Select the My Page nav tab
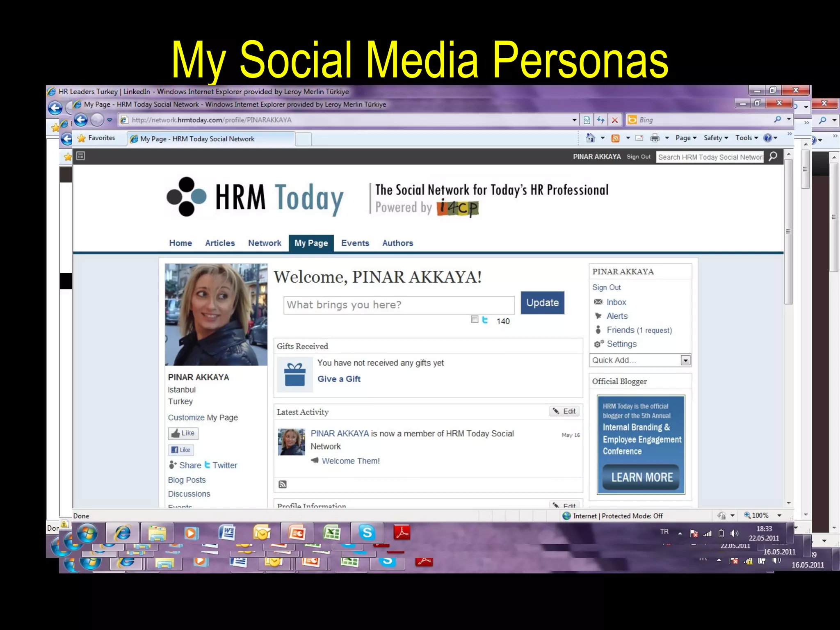The image size is (840, 630). 311,243
